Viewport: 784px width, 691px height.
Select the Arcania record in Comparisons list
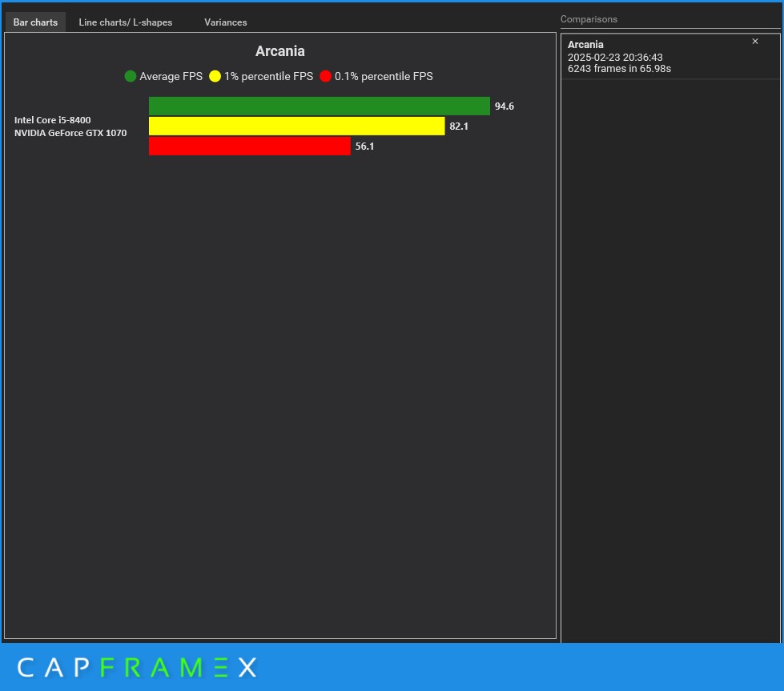[670, 57]
